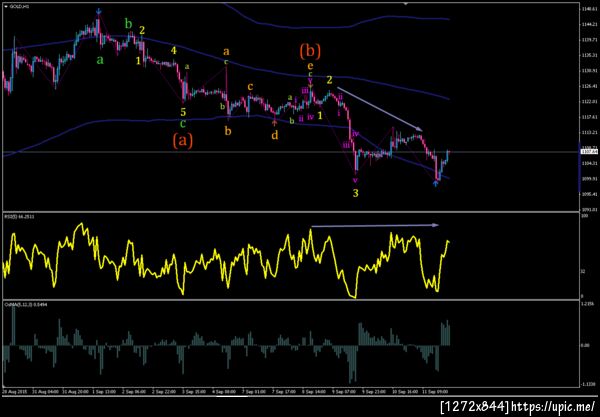This screenshot has height=417, width=600.
Task: Click the 1148.61 price axis label
Action: point(589,8)
